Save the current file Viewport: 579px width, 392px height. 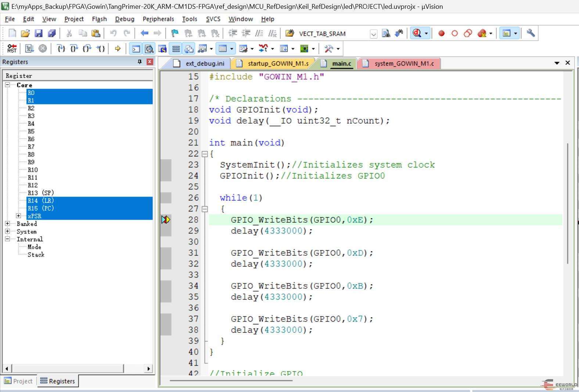coord(38,33)
